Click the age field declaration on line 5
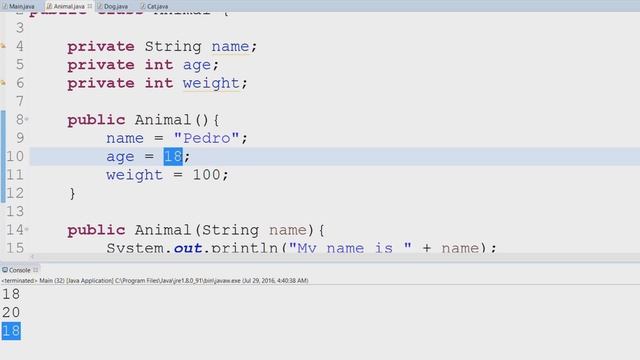Viewport: 640px width, 360px height. [197, 65]
